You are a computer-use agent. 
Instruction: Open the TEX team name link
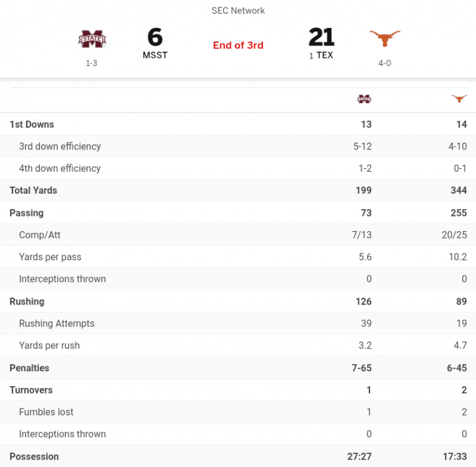coord(325,55)
